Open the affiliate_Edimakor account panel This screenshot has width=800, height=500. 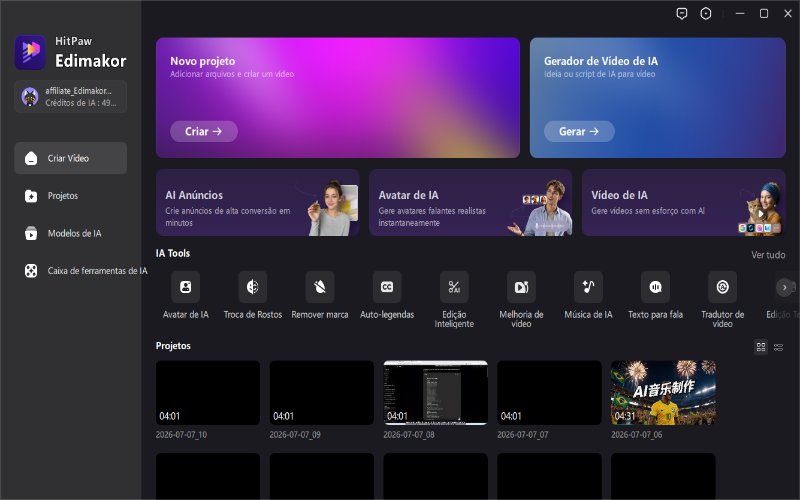point(70,96)
